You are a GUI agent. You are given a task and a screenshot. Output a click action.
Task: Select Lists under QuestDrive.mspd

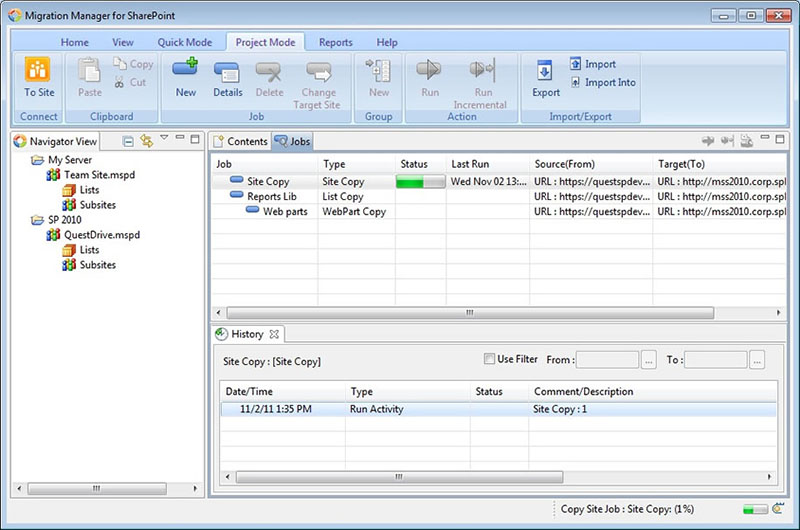[x=81, y=250]
